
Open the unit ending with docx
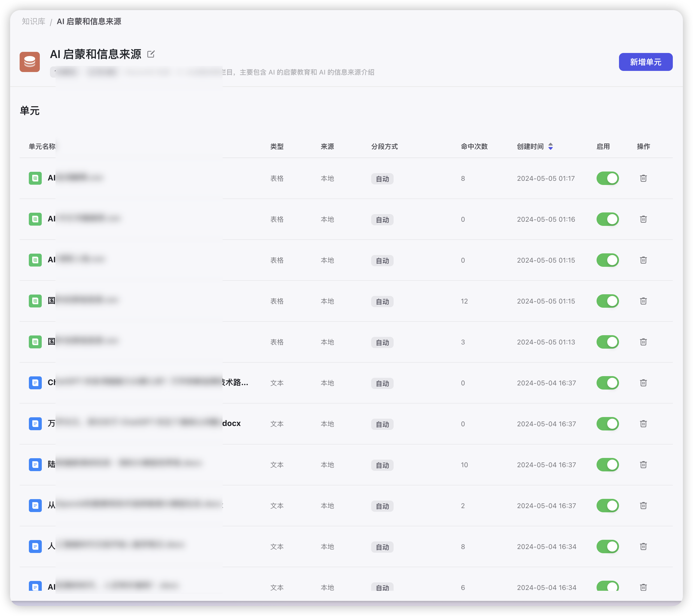click(231, 423)
